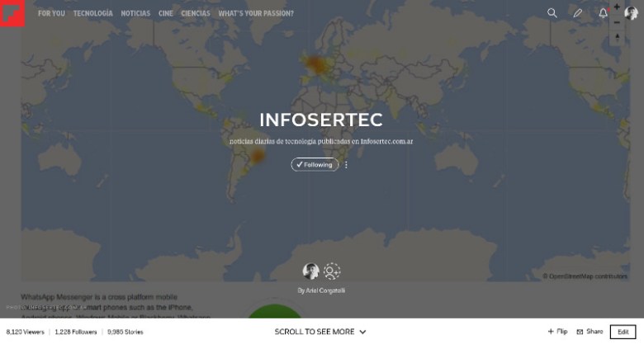Click Ariel Corgatelli's author avatar
Screen dimensions: 644x344
point(310,271)
